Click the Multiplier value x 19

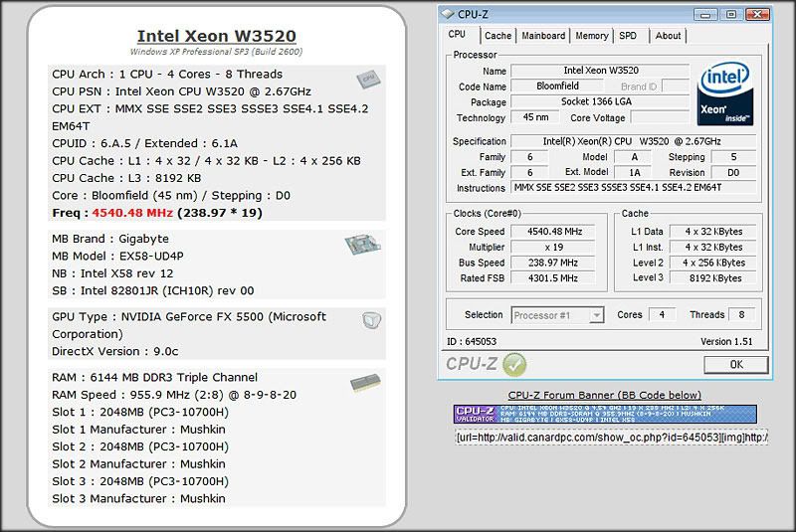coord(553,248)
